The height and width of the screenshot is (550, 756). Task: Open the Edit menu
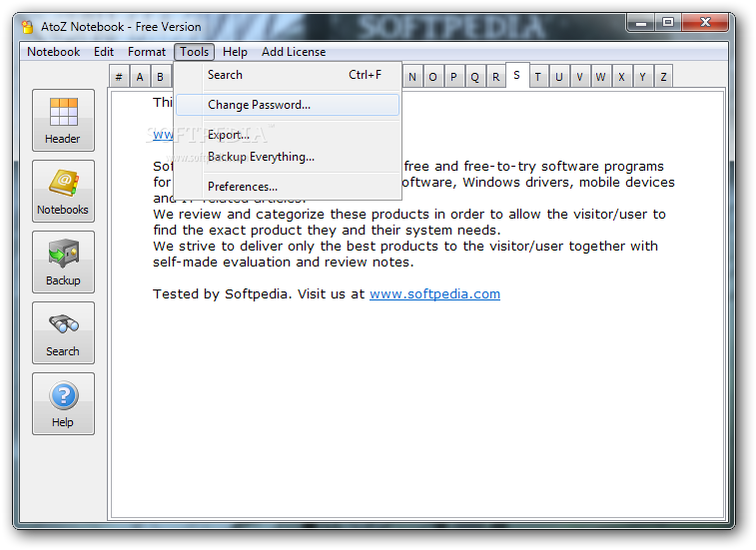click(x=104, y=52)
